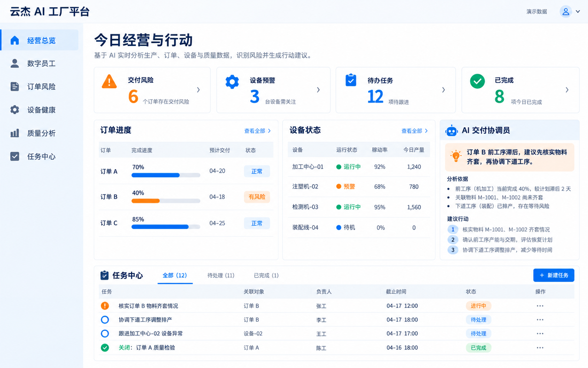The height and width of the screenshot is (368, 588).
Task: Click the green 已完成 checkmark icon
Action: 477,81
